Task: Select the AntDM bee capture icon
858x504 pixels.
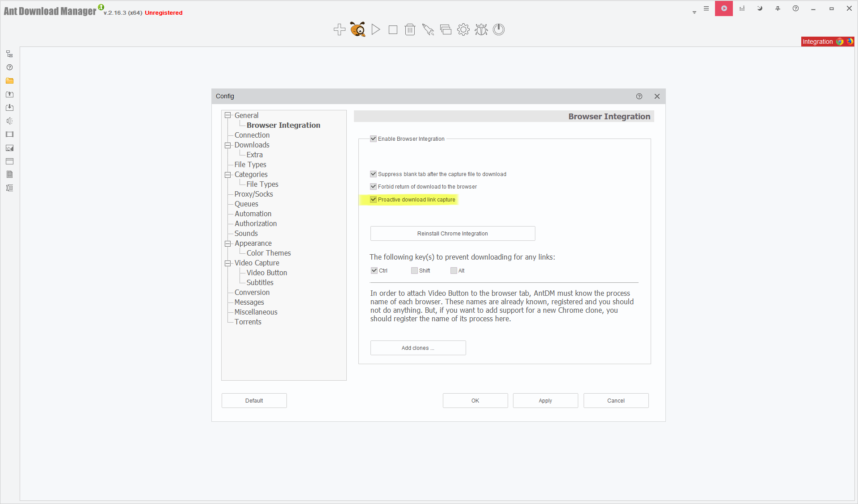Action: click(x=357, y=29)
